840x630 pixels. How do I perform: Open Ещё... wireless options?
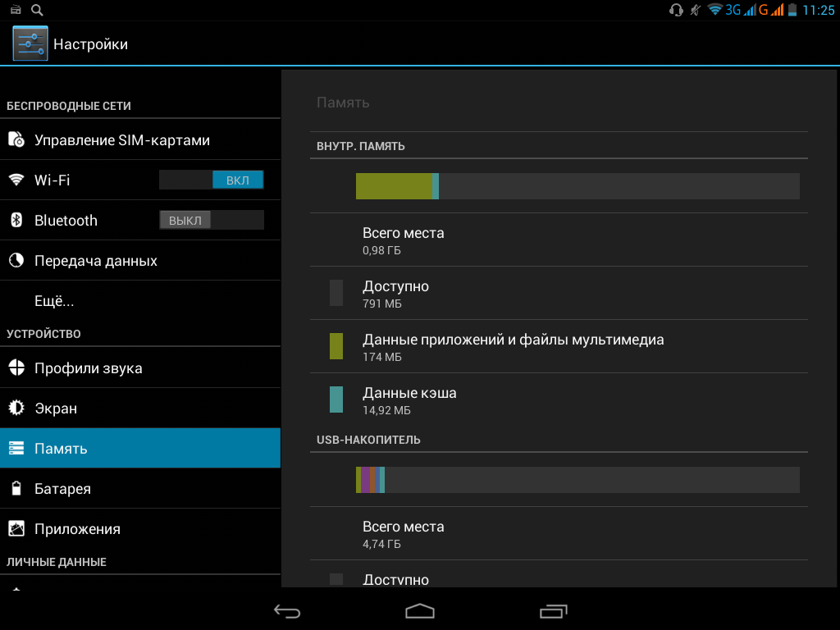click(140, 300)
